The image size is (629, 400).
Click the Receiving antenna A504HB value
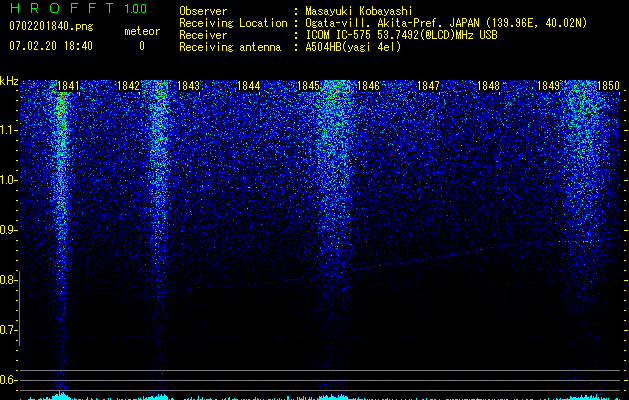[353, 47]
